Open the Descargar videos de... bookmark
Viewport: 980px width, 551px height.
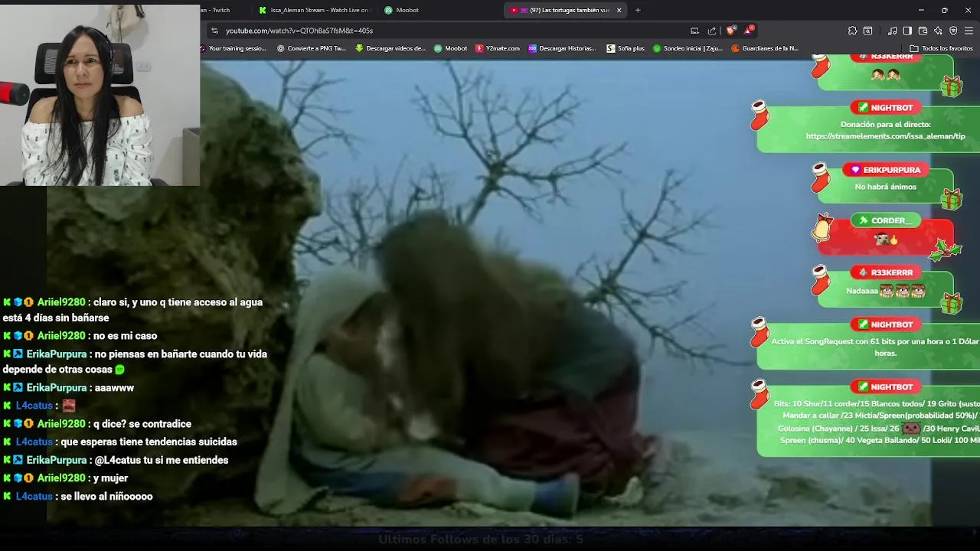coord(390,48)
